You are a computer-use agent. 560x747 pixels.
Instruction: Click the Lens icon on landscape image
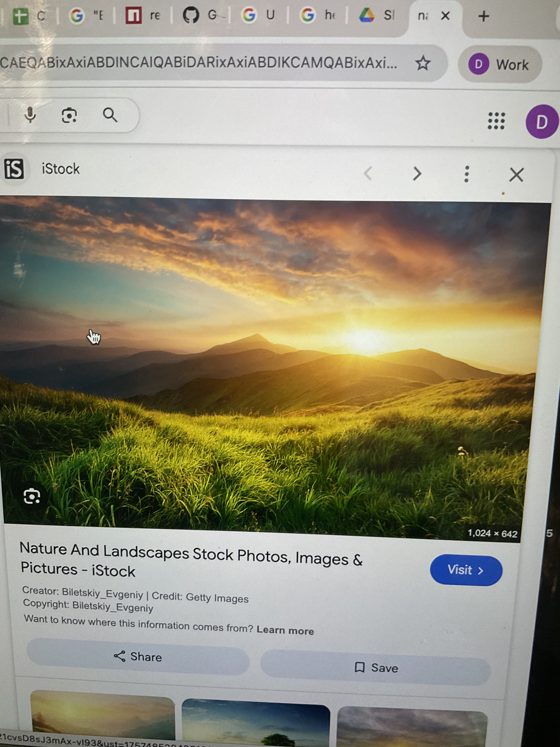pyautogui.click(x=32, y=496)
